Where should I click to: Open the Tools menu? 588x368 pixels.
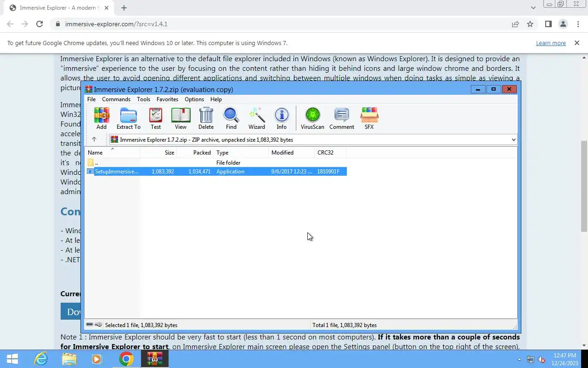(x=143, y=99)
